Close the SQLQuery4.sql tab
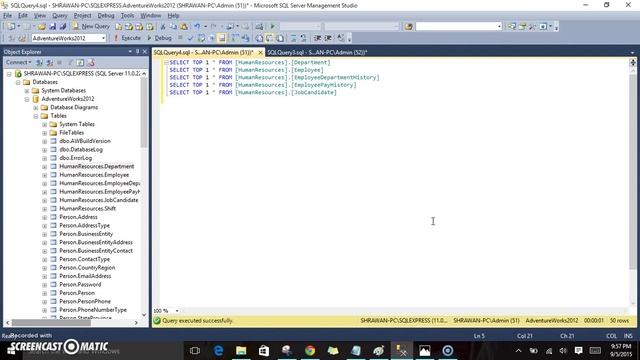This screenshot has width=640, height=360. click(260, 52)
